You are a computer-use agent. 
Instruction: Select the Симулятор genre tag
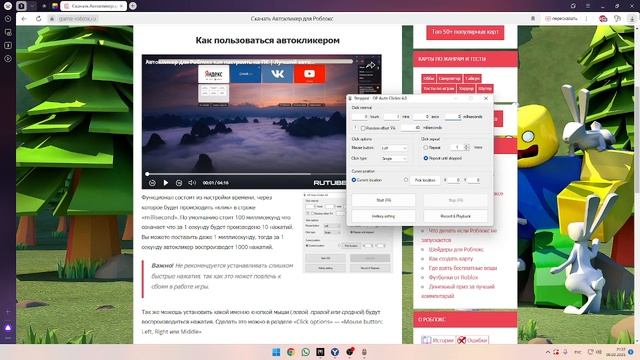(x=449, y=78)
